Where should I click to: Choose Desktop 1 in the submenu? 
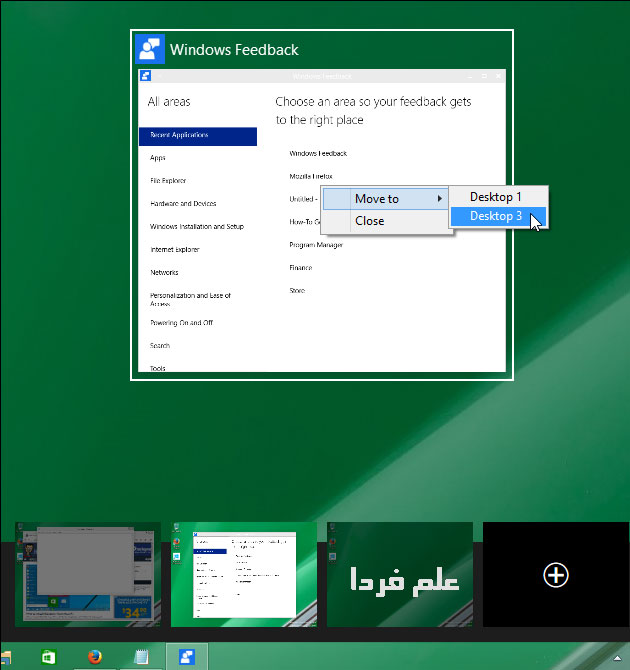click(496, 197)
